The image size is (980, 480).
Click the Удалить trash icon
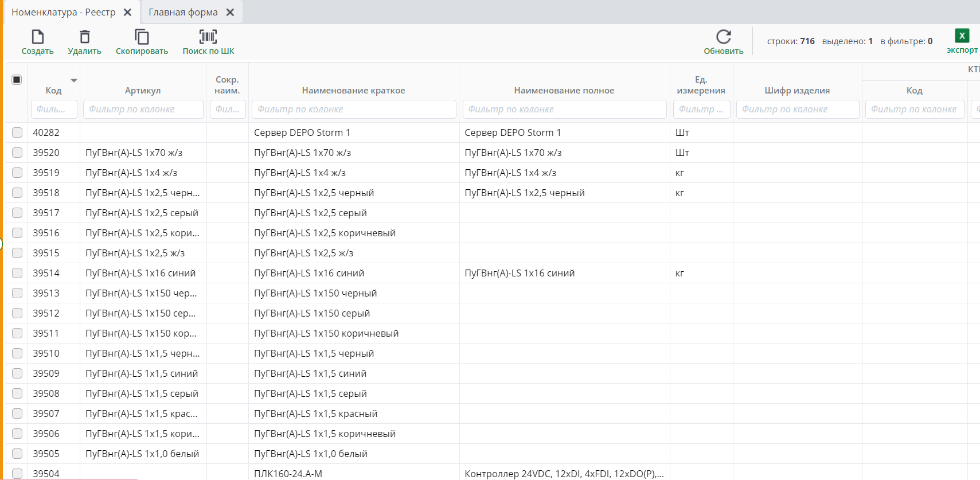click(85, 37)
